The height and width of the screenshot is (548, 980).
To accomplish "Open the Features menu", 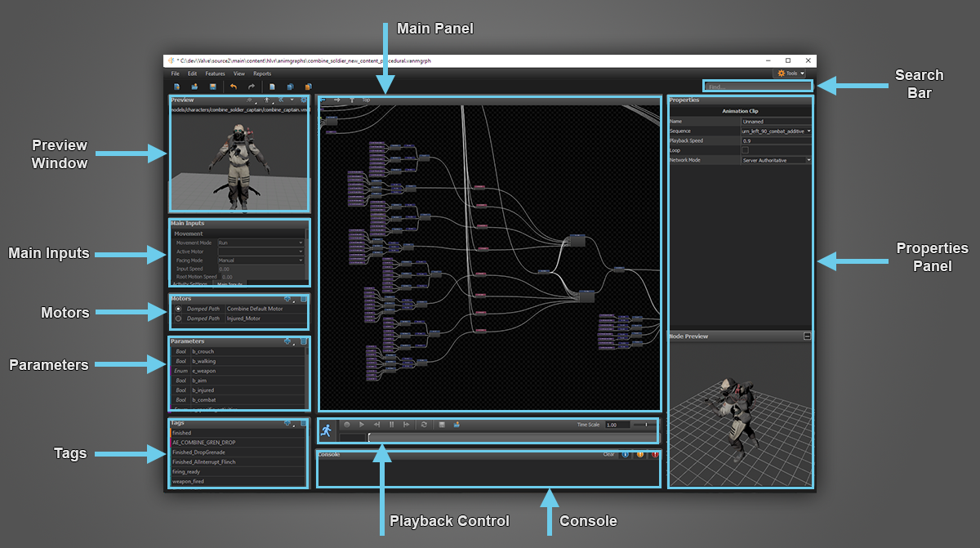I will click(x=215, y=74).
